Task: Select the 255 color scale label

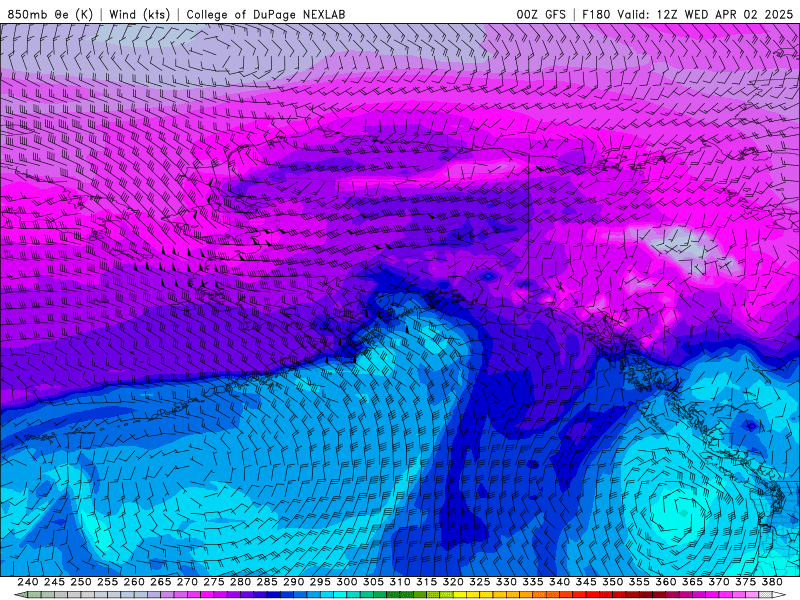Action: point(108,582)
